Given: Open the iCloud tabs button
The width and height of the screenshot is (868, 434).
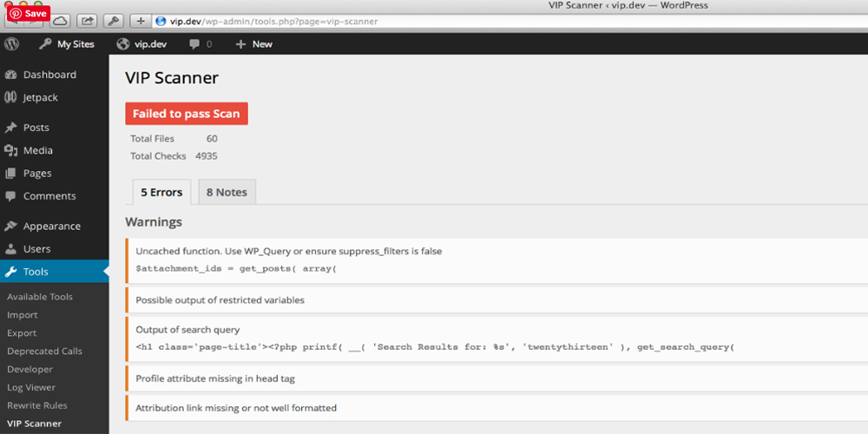Looking at the screenshot, I should click(x=60, y=20).
